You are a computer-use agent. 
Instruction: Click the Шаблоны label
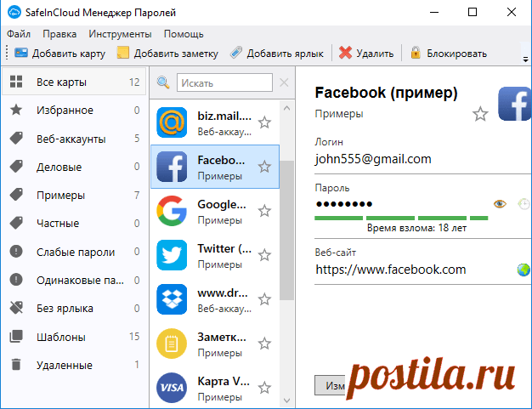pyautogui.click(x=61, y=337)
